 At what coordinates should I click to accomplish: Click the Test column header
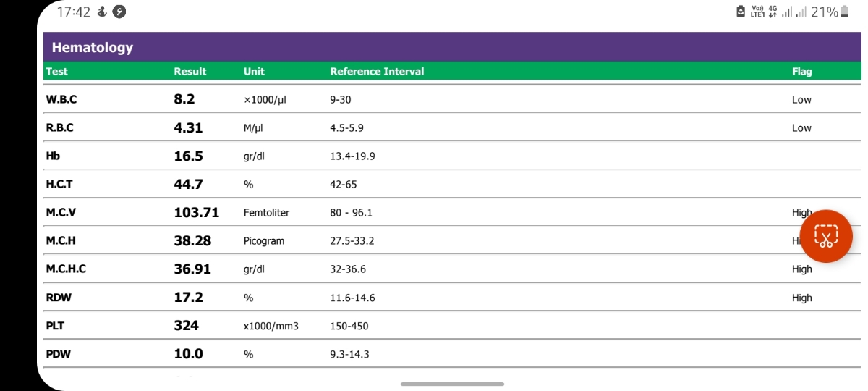(56, 71)
